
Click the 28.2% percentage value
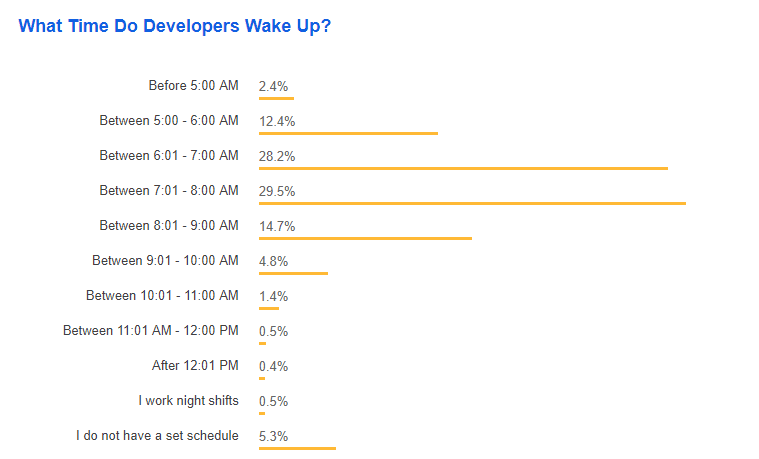277,156
